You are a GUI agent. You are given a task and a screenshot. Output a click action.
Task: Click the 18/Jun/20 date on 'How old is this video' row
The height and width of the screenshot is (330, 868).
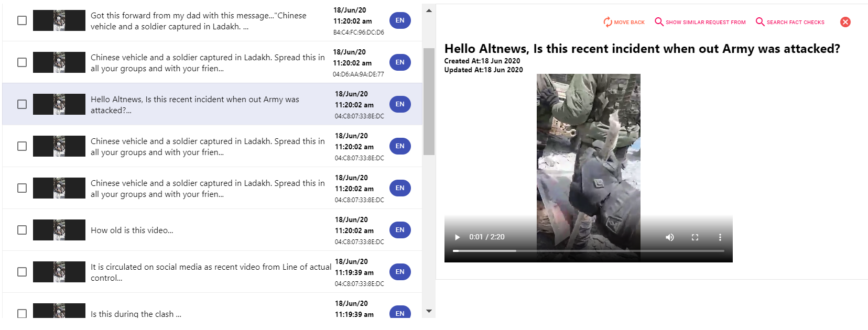[x=351, y=220]
